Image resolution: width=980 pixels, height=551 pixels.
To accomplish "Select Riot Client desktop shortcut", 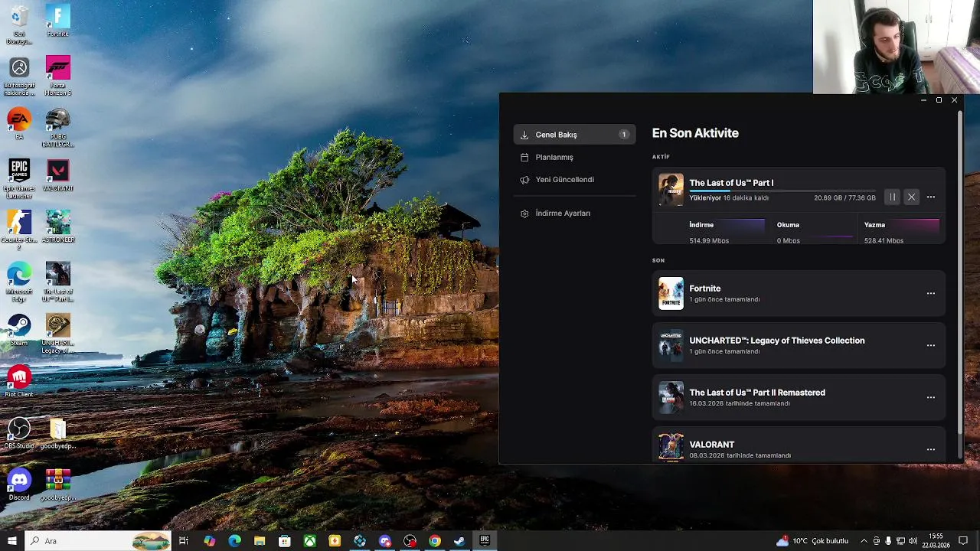I will pyautogui.click(x=19, y=381).
